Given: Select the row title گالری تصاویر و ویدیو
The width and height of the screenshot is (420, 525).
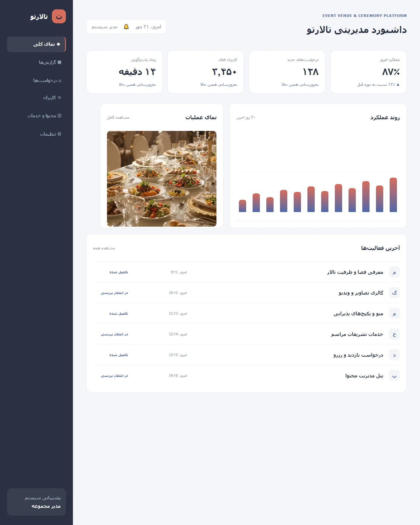Looking at the screenshot, I should [x=361, y=293].
